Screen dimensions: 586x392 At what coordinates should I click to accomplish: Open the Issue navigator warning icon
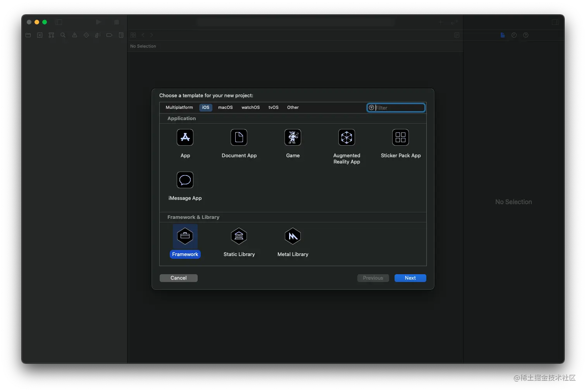74,35
